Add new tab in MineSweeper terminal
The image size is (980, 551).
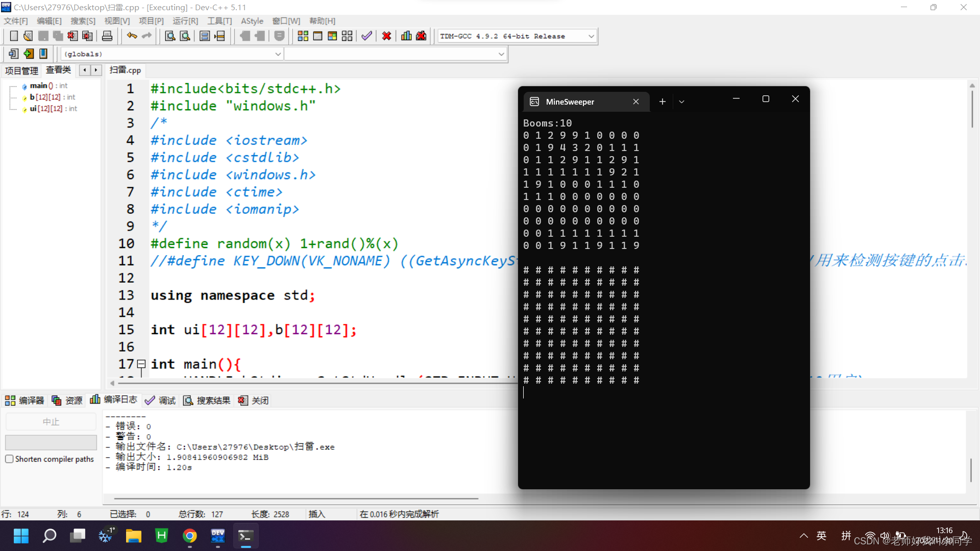click(662, 102)
